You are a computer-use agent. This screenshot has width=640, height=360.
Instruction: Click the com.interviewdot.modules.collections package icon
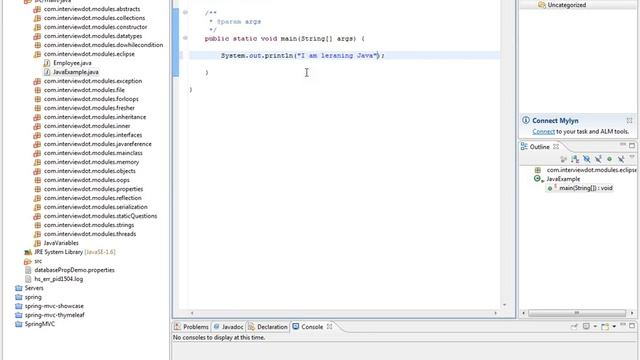coord(37,18)
